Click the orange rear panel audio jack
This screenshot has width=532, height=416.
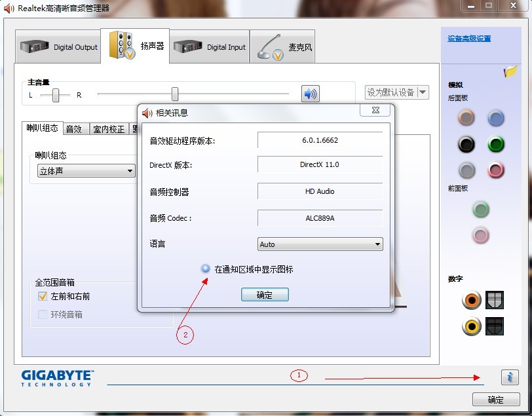click(x=466, y=118)
